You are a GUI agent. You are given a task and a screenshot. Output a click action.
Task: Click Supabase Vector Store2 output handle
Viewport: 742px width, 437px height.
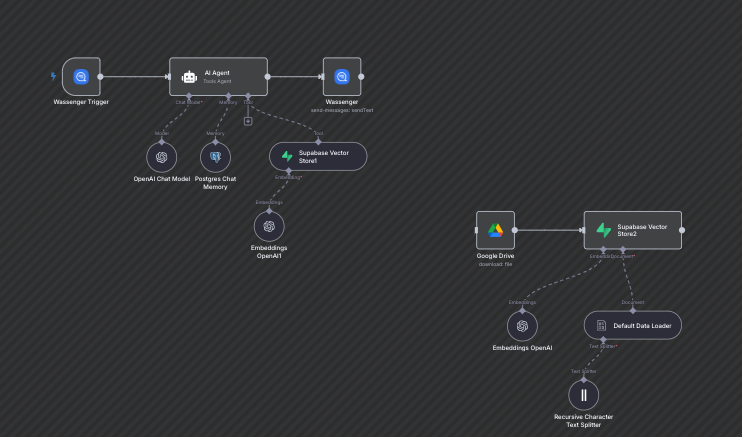pyautogui.click(x=682, y=230)
